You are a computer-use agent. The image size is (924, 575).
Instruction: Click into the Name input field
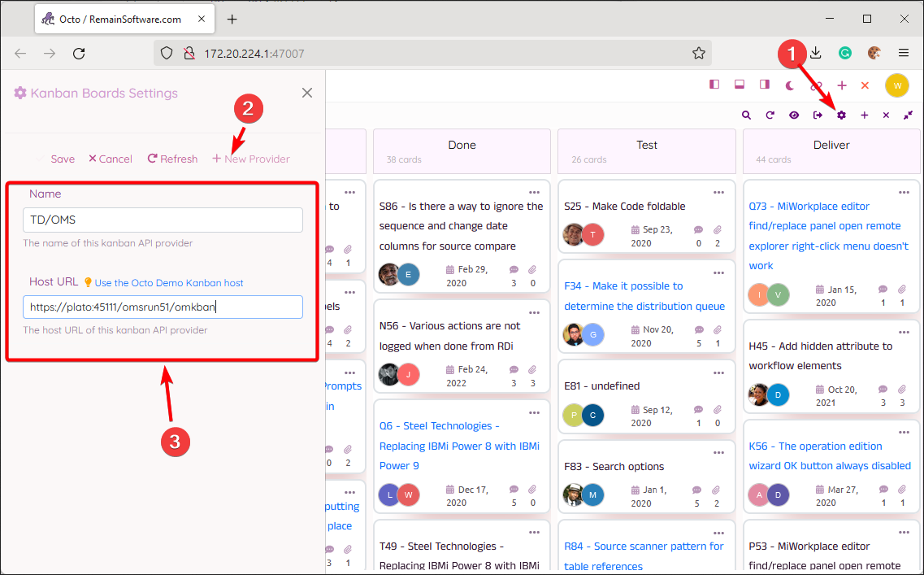(163, 220)
